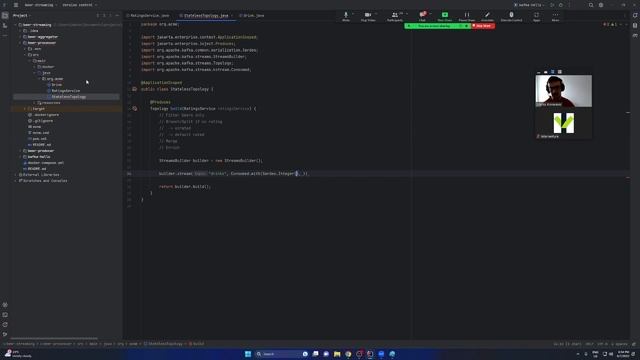The image size is (640, 360).
Task: Open the Project tool window sidebar icon
Action: tap(5, 16)
